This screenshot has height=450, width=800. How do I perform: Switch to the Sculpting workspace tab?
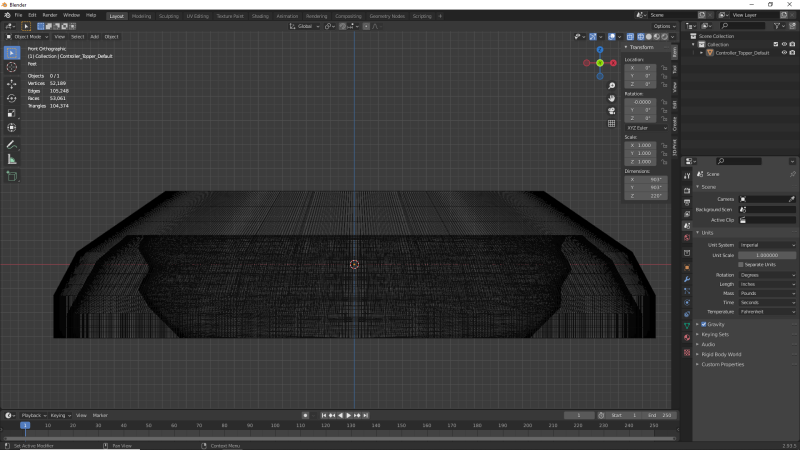click(x=169, y=16)
